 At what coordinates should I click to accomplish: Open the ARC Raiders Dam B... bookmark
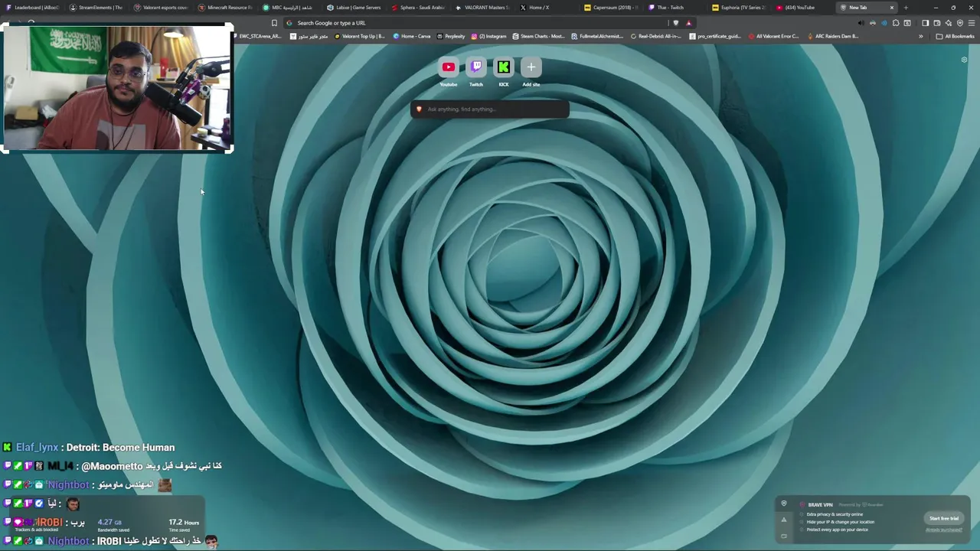(832, 36)
